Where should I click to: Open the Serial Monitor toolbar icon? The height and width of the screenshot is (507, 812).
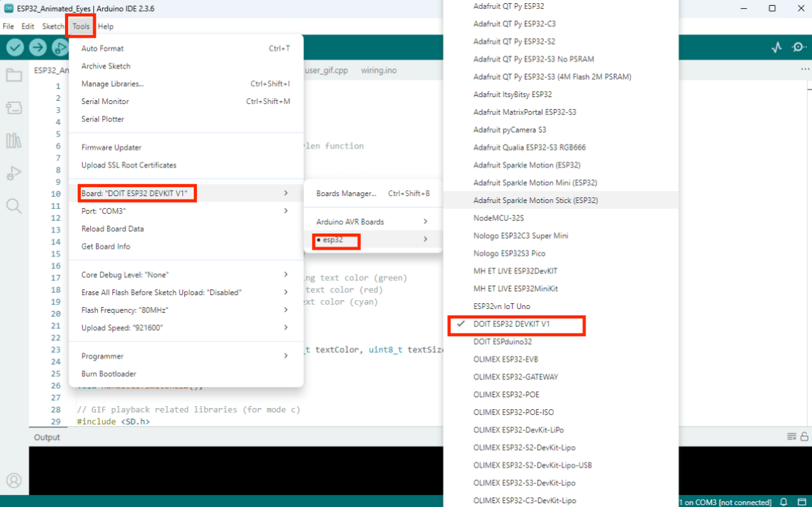pos(799,47)
